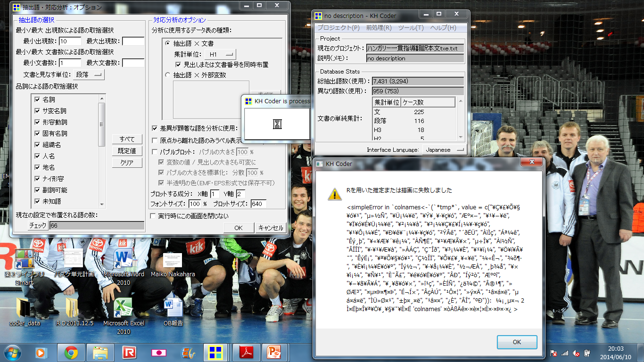The height and width of the screenshot is (362, 644).
Task: Open Google Chrome from the taskbar
Action: (71, 352)
